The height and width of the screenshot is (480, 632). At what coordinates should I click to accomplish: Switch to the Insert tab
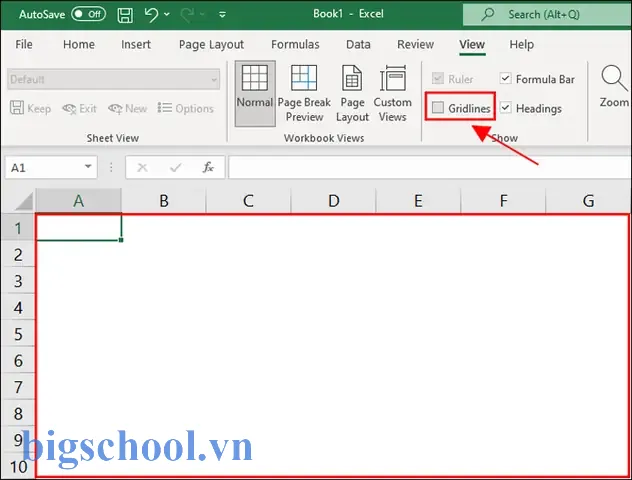click(136, 44)
